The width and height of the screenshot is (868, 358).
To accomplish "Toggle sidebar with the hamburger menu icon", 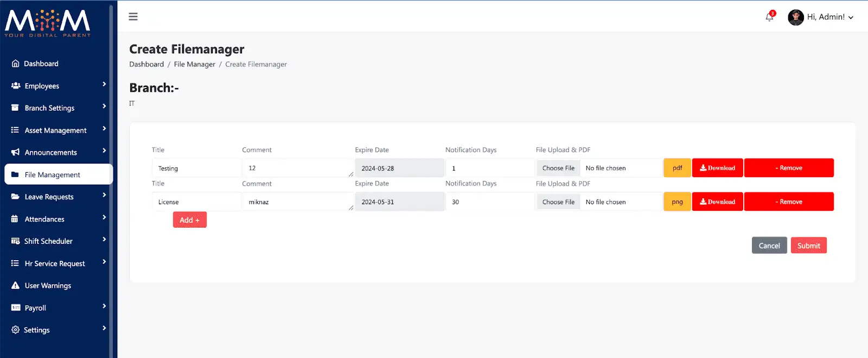I will pyautogui.click(x=133, y=17).
